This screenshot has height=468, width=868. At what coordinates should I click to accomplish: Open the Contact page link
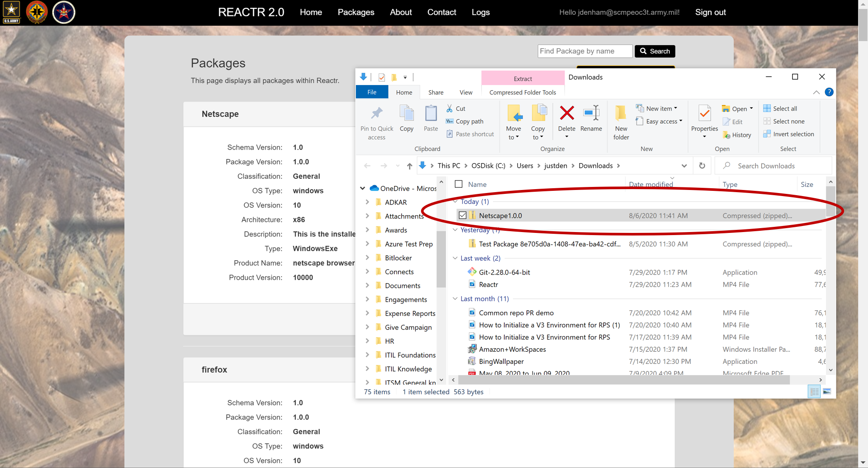(x=442, y=12)
